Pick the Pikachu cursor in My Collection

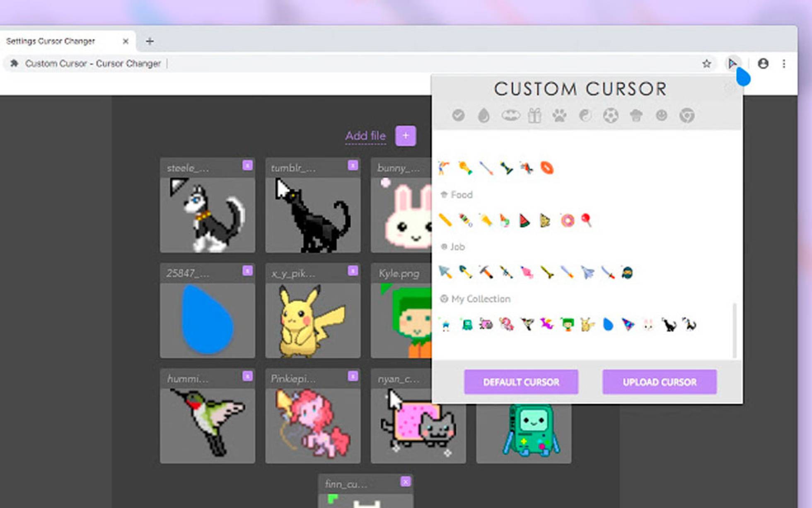(587, 324)
